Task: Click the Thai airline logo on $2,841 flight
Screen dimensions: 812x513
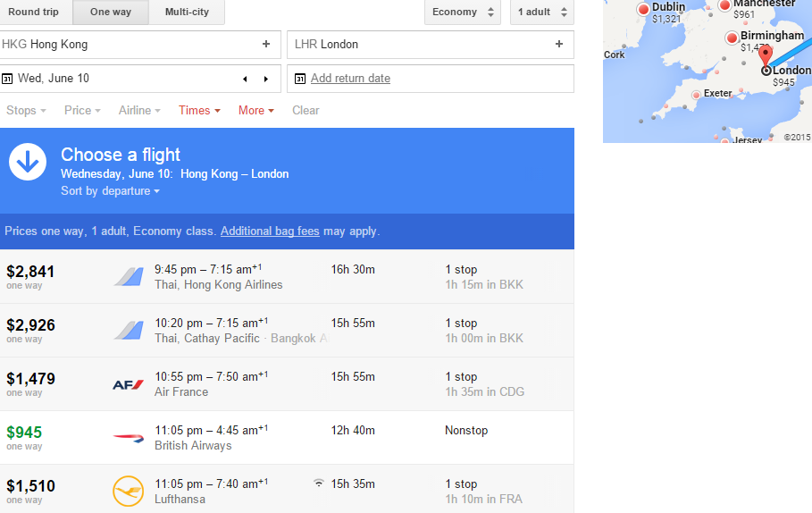Action: 129,277
